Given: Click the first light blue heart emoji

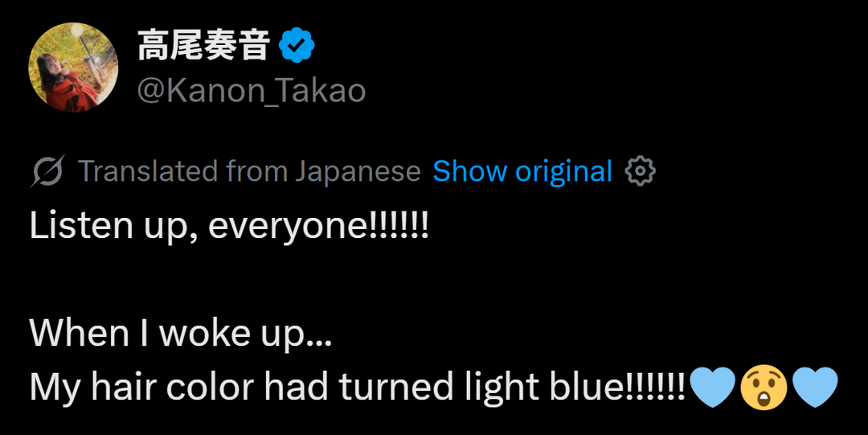Looking at the screenshot, I should [x=712, y=387].
